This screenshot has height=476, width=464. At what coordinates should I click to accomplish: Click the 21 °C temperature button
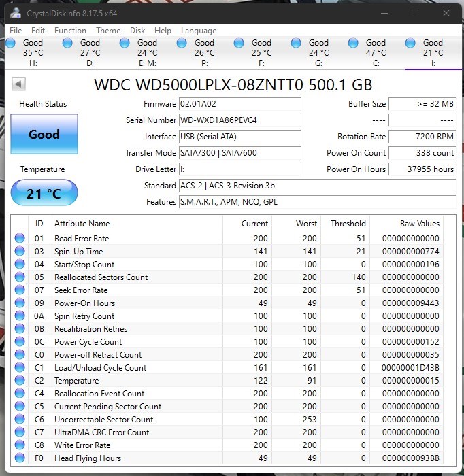pyautogui.click(x=44, y=192)
